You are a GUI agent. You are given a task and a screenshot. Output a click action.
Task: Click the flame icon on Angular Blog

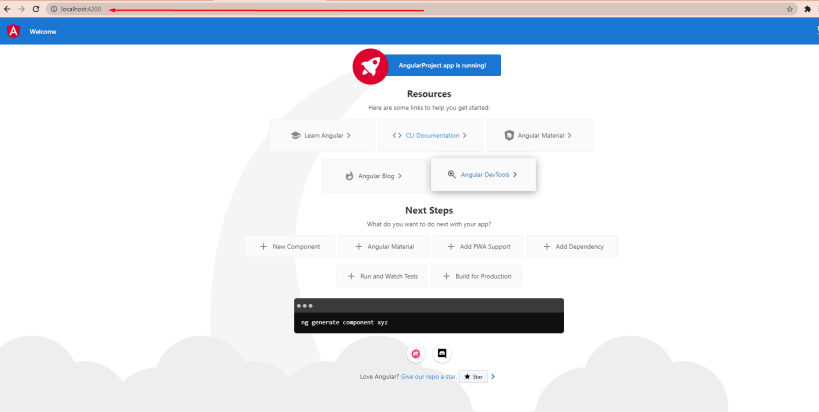[x=349, y=176]
